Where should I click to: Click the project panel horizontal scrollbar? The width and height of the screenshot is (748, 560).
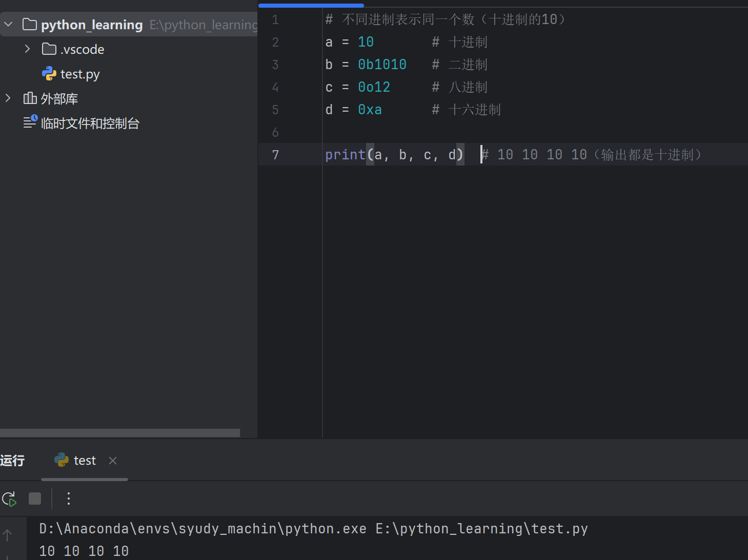[120, 433]
